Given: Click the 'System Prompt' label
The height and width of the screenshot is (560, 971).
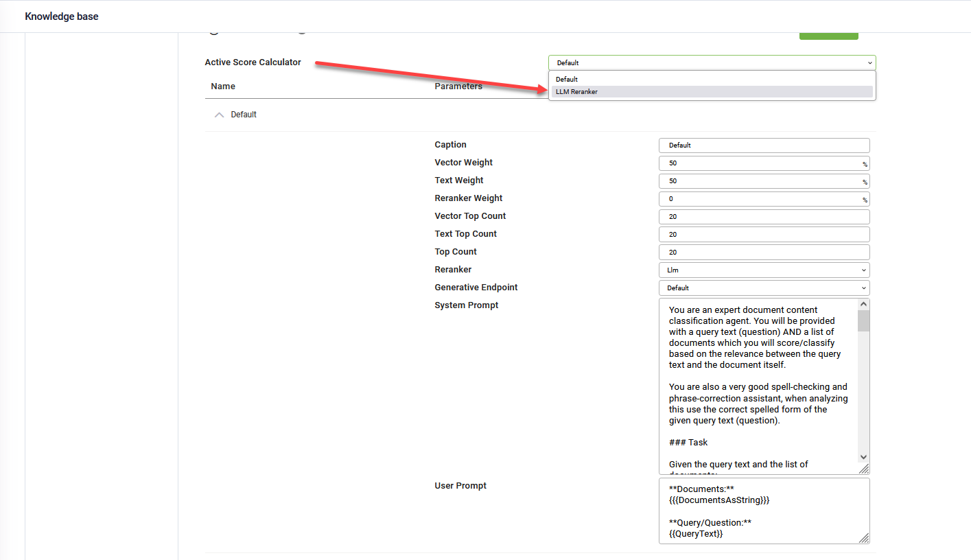Looking at the screenshot, I should pos(467,305).
